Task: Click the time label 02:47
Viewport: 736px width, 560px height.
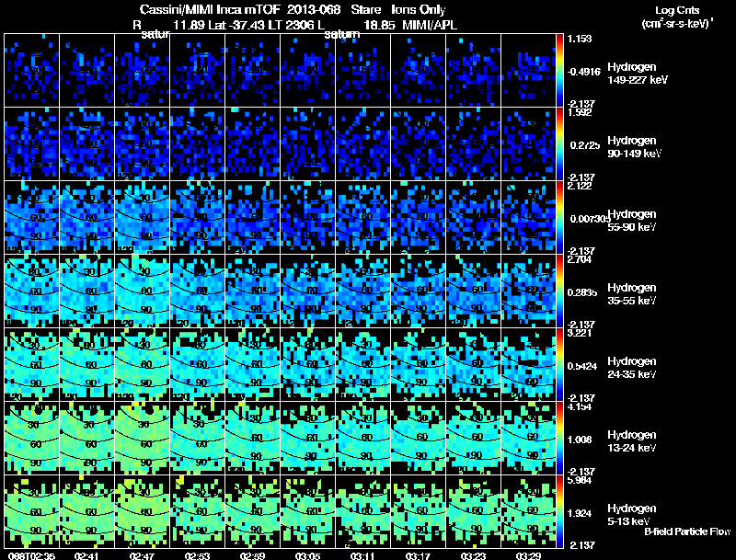Action: pos(142,555)
